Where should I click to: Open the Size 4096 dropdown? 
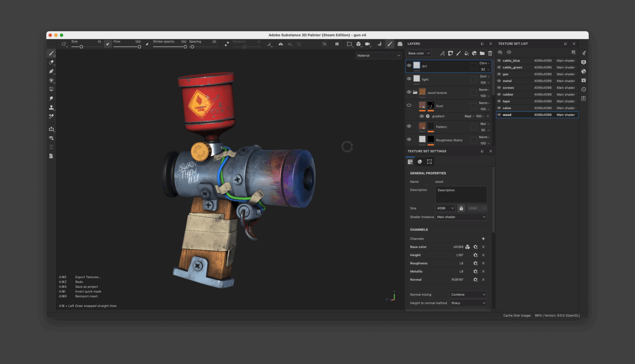coord(445,208)
